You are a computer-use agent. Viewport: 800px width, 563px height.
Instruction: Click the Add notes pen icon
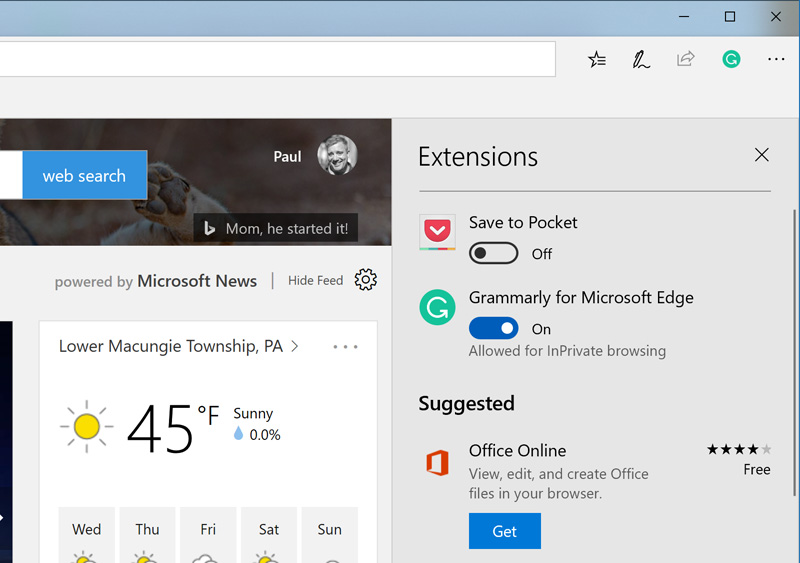pyautogui.click(x=641, y=59)
